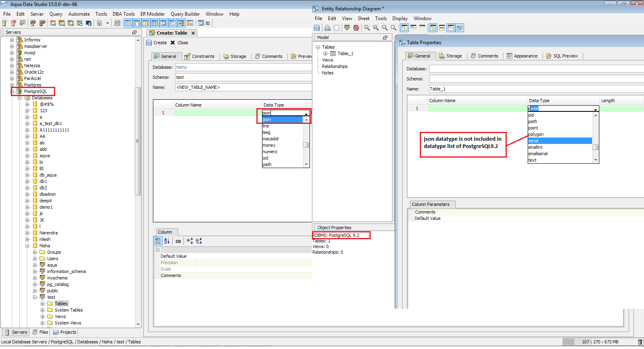Click the Register Server icon in main toolbar
The width and height of the screenshot is (644, 349).
(x=5, y=23)
